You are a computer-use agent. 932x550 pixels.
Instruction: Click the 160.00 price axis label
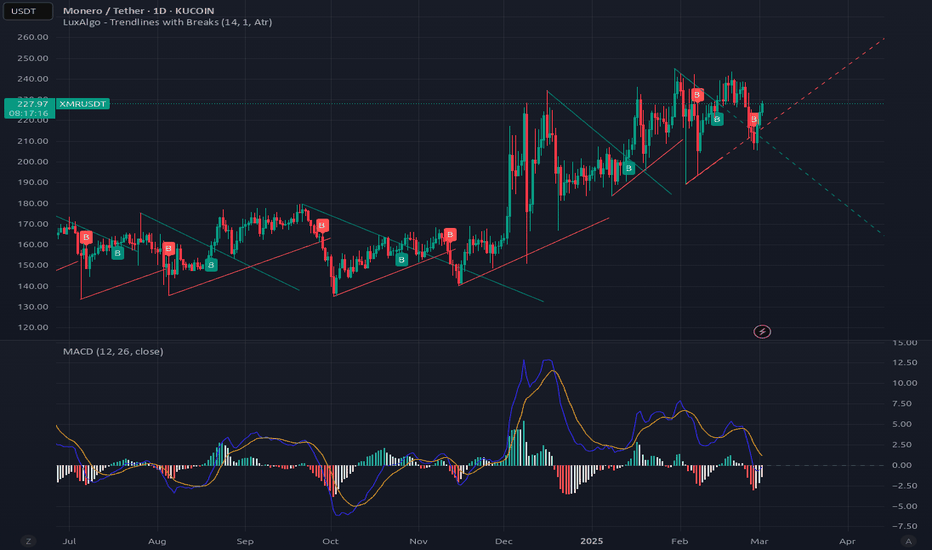(33, 244)
